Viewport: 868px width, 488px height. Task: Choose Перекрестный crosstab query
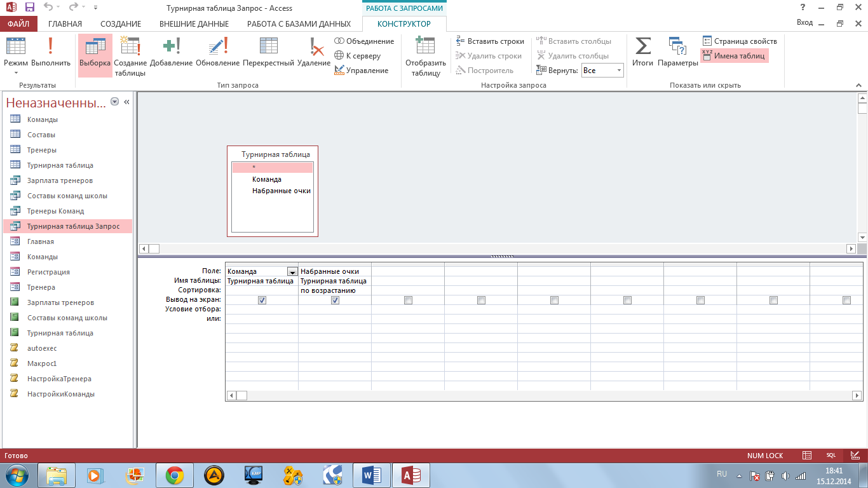tap(269, 52)
